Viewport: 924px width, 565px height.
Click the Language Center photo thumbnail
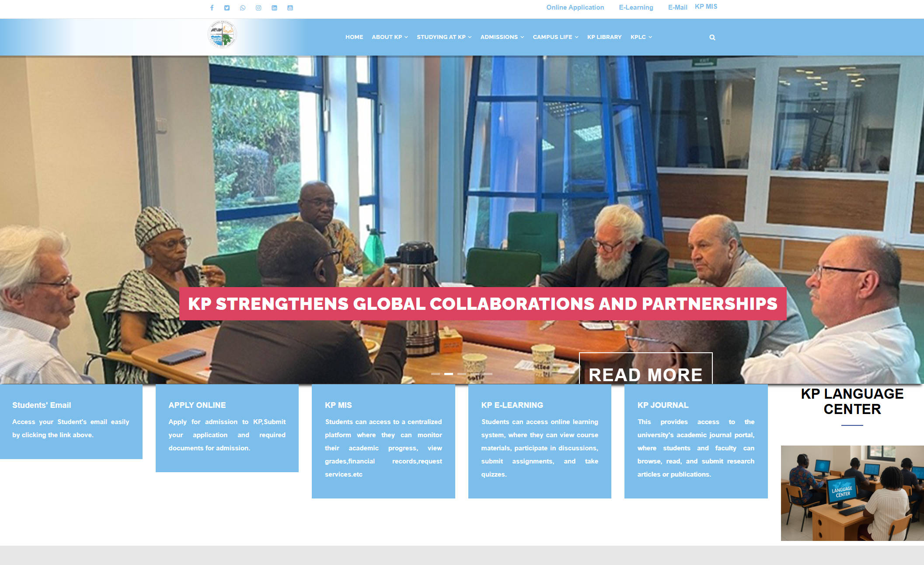(852, 493)
